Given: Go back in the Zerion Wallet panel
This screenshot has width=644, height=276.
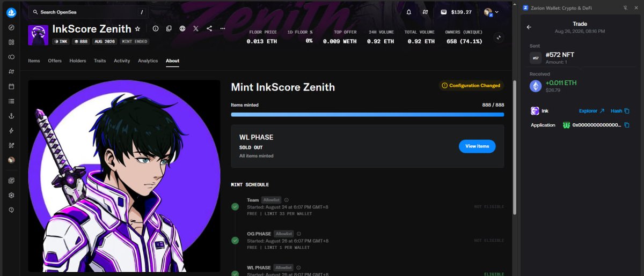Looking at the screenshot, I should [x=529, y=27].
